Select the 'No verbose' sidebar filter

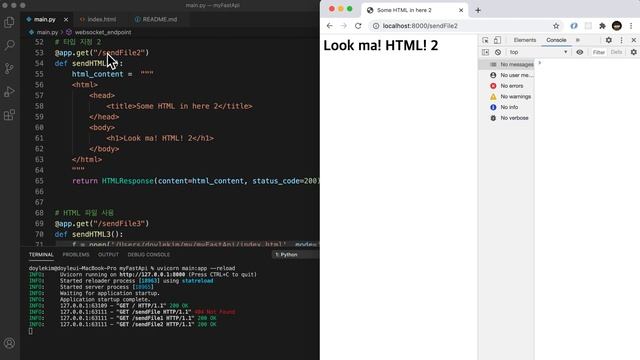click(506, 118)
